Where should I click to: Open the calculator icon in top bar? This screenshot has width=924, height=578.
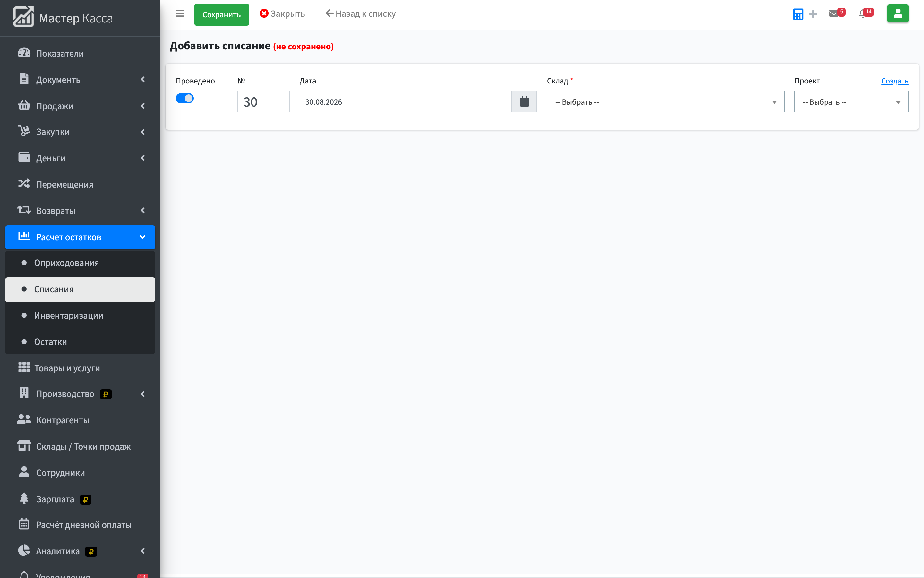(x=798, y=14)
